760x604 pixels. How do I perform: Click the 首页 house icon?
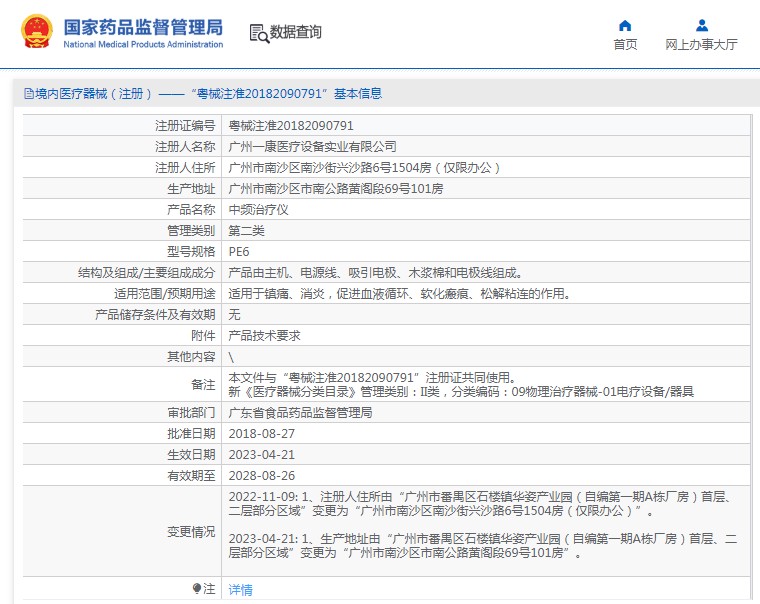[x=625, y=25]
